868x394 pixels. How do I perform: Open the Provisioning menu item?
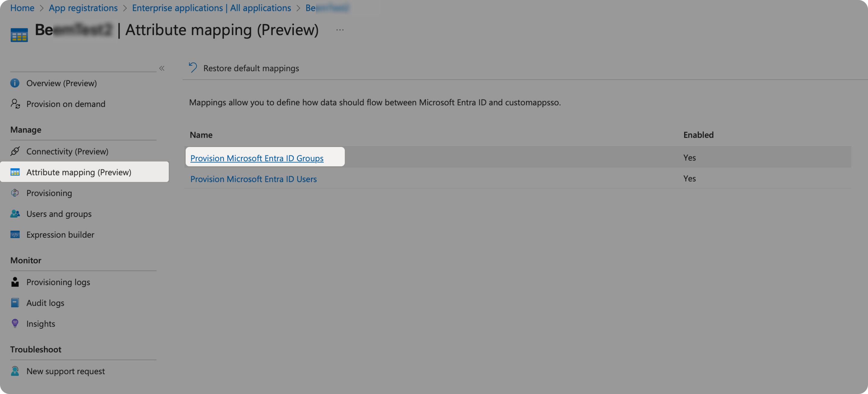point(49,193)
